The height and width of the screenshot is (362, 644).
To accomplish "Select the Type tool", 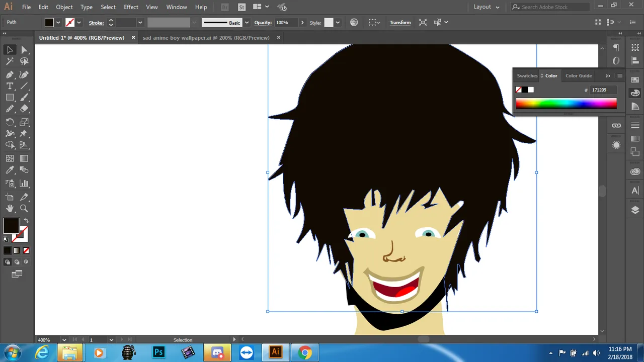I will [10, 86].
